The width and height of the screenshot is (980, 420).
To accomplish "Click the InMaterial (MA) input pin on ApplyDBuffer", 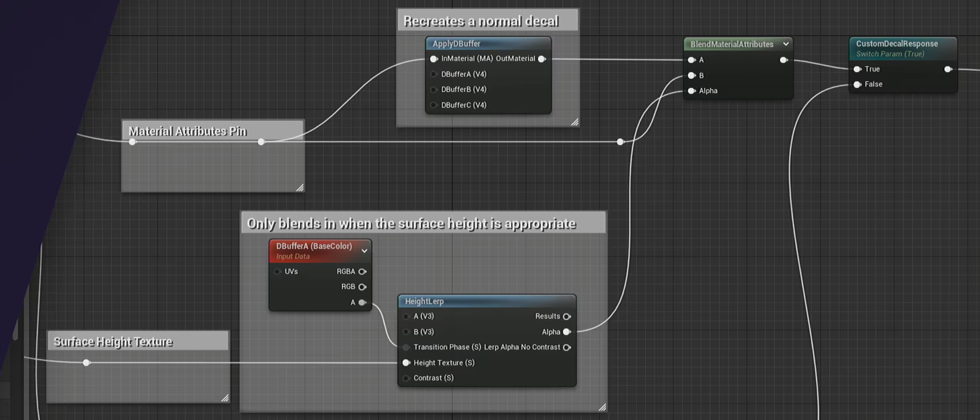I will click(434, 59).
